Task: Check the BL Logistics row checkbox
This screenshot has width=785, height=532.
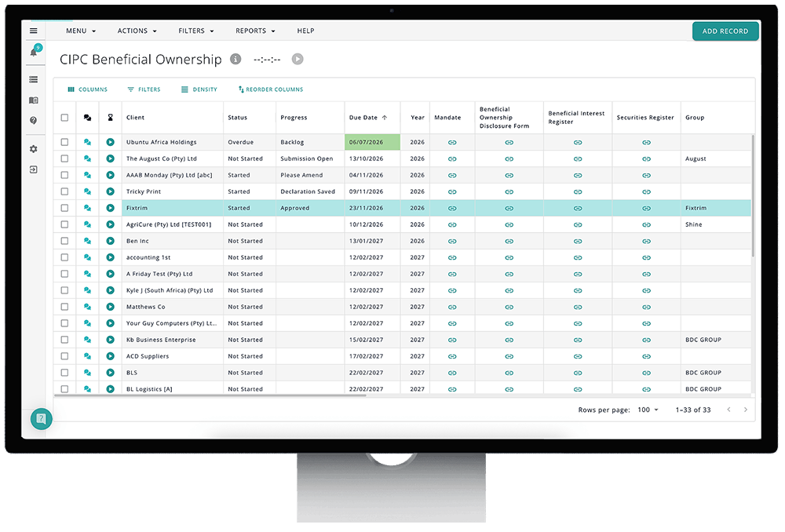Action: (x=64, y=389)
